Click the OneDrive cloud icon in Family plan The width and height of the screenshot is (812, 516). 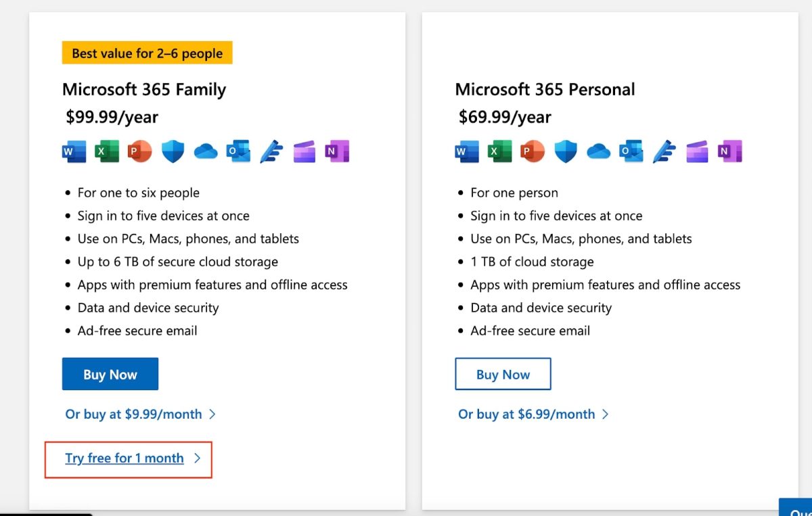tap(206, 151)
